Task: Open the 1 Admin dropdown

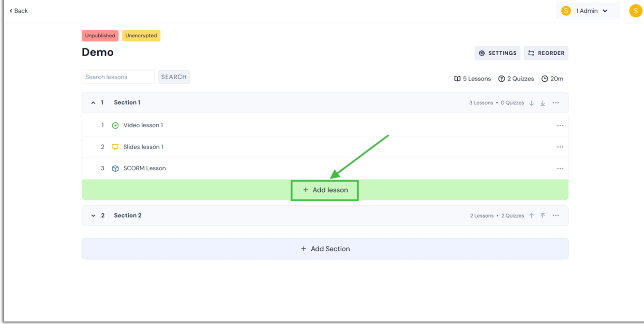Action: 588,10
